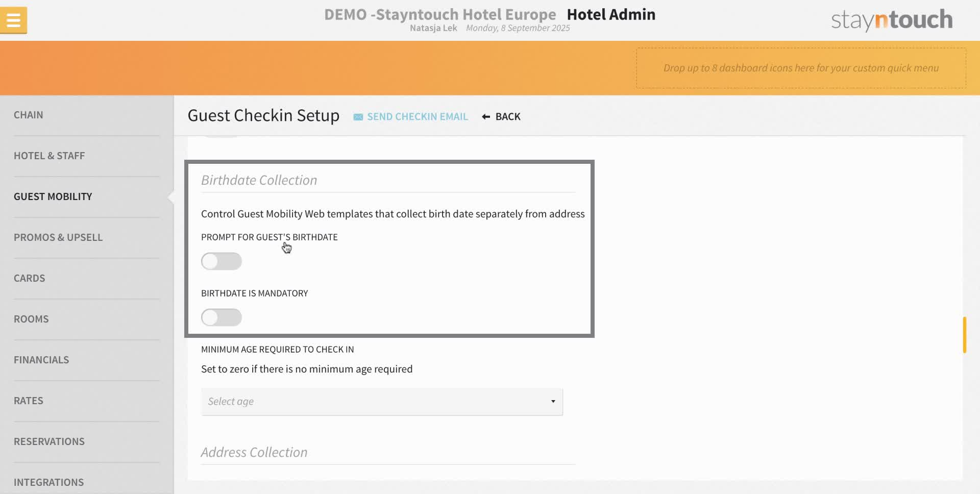Viewport: 980px width, 494px height.
Task: Select Guest Mobility in the sidebar
Action: point(53,196)
